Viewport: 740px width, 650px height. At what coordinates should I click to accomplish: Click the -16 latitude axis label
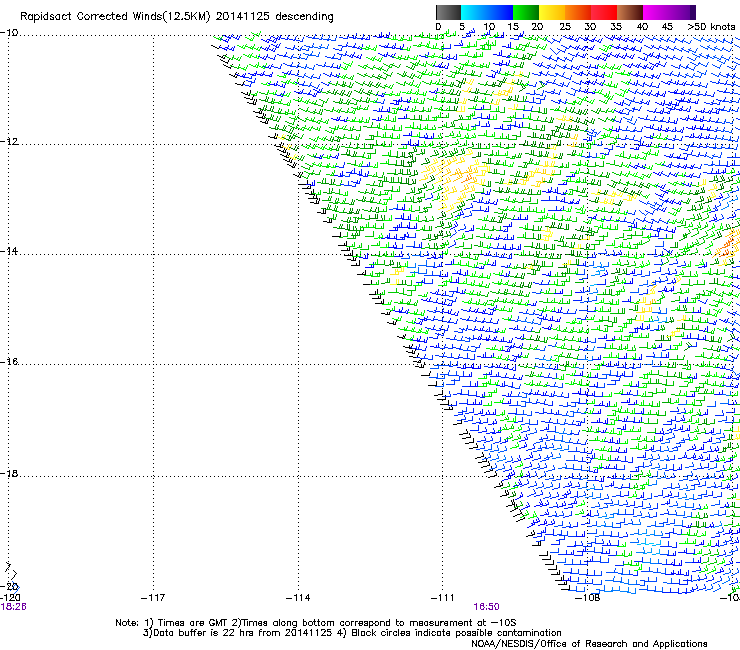9,362
